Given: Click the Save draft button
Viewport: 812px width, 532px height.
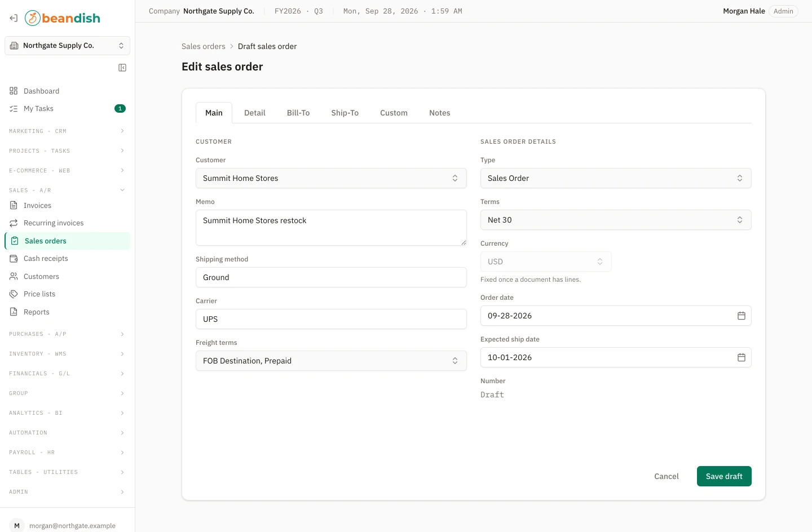Looking at the screenshot, I should [x=724, y=476].
